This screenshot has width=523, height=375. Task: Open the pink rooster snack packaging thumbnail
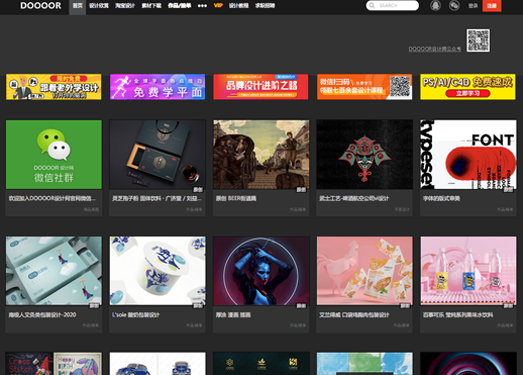[x=365, y=271]
